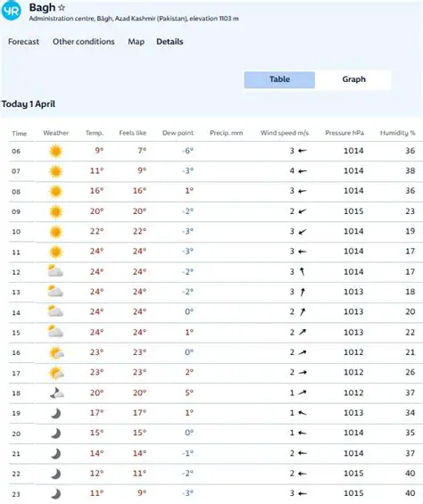Click pressure 1015 in the 09 row
This screenshot has height=504, width=423.
(x=353, y=211)
